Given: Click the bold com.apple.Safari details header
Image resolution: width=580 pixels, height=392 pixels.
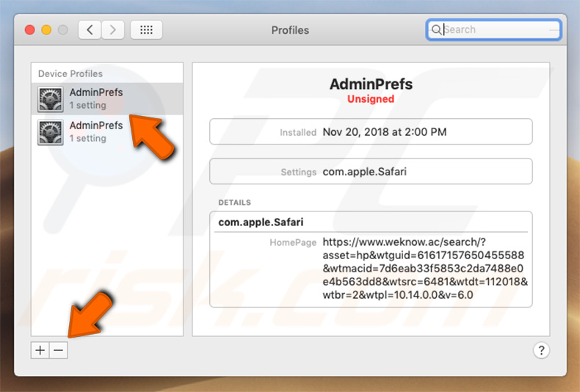Looking at the screenshot, I should pos(261,222).
